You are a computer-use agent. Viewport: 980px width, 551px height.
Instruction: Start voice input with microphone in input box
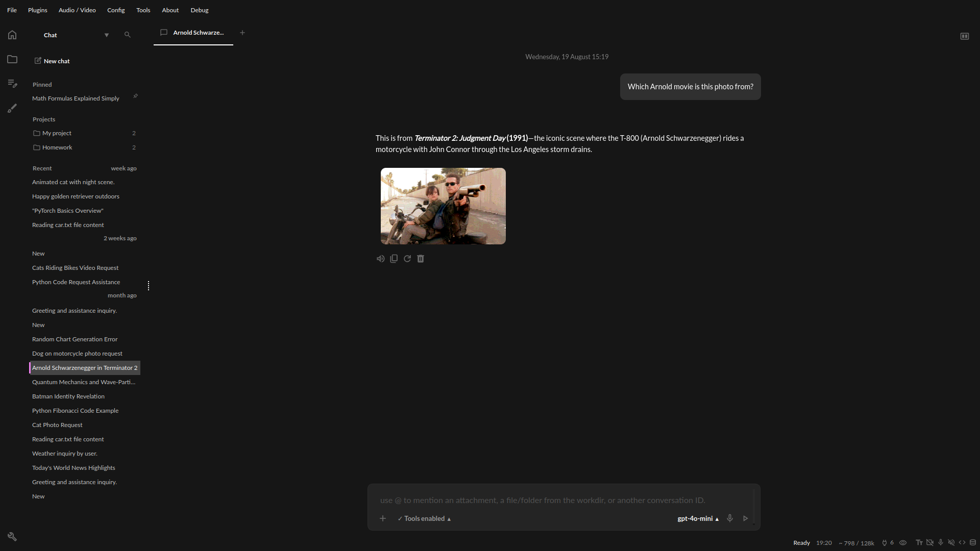[x=730, y=518]
